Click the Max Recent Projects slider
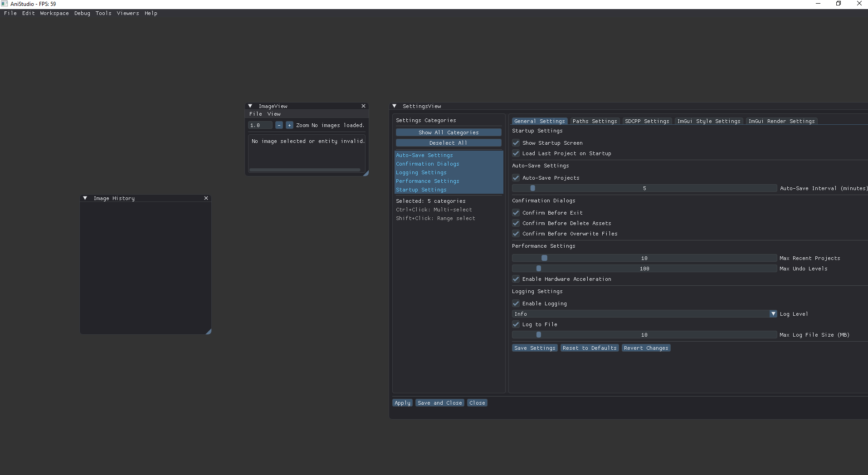868x475 pixels. tap(644, 258)
